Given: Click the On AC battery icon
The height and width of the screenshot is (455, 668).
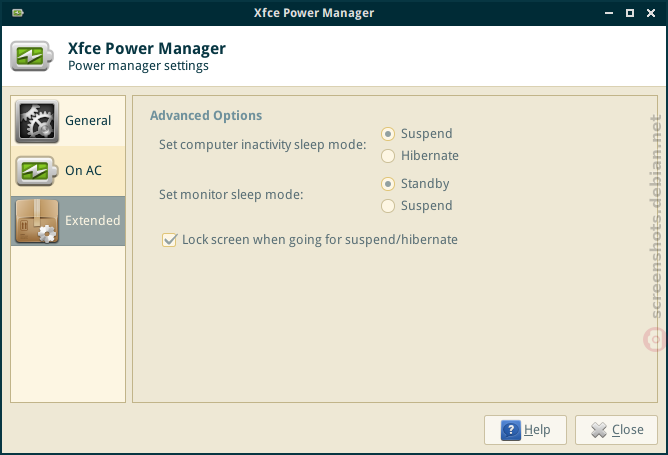Looking at the screenshot, I should (37, 171).
